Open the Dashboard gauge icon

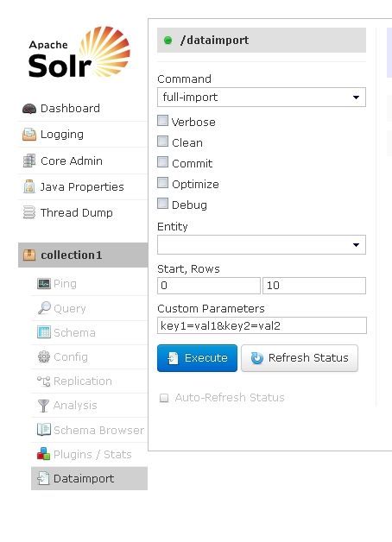(x=29, y=109)
